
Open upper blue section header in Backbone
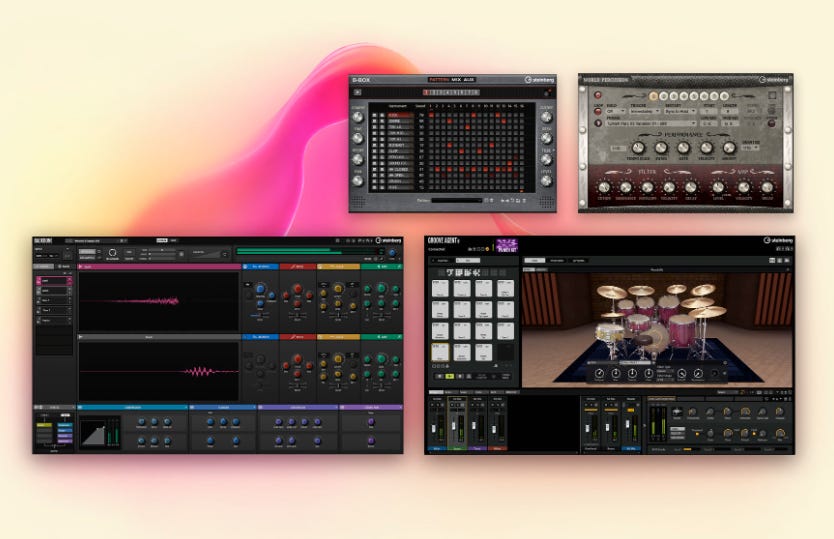point(260,267)
